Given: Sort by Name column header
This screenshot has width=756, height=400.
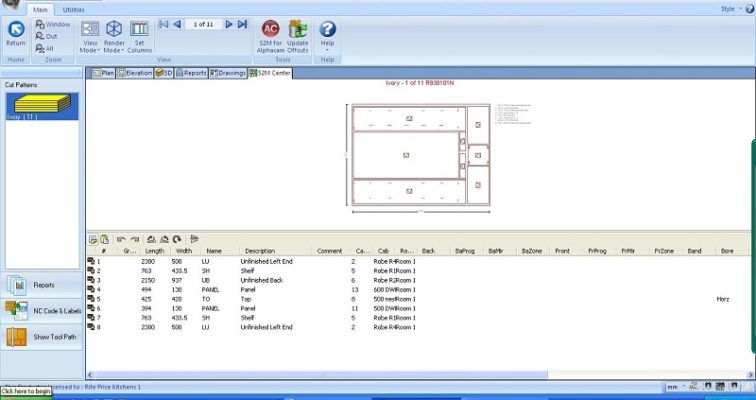Looking at the screenshot, I should tap(214, 251).
